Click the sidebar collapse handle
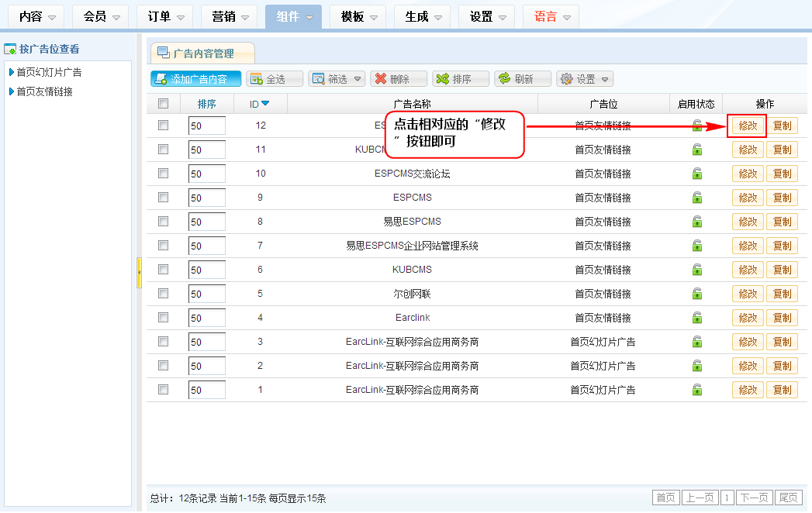812x513 pixels. (x=139, y=273)
